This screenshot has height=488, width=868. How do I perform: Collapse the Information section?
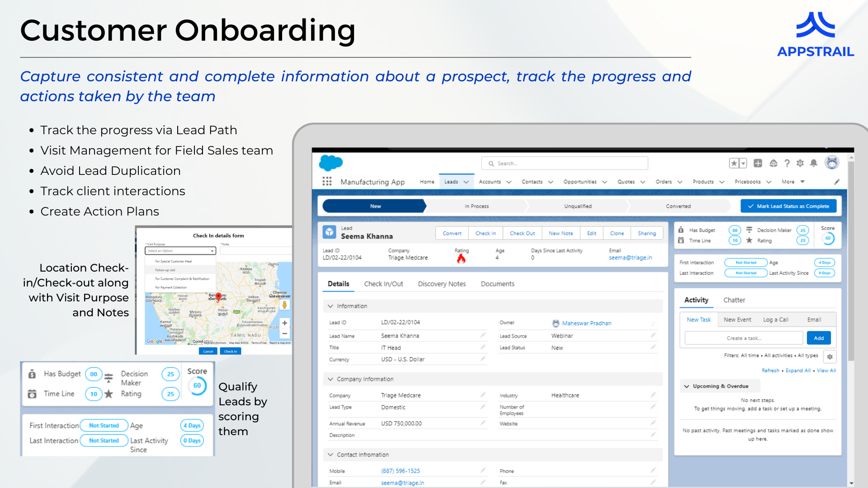pyautogui.click(x=330, y=306)
